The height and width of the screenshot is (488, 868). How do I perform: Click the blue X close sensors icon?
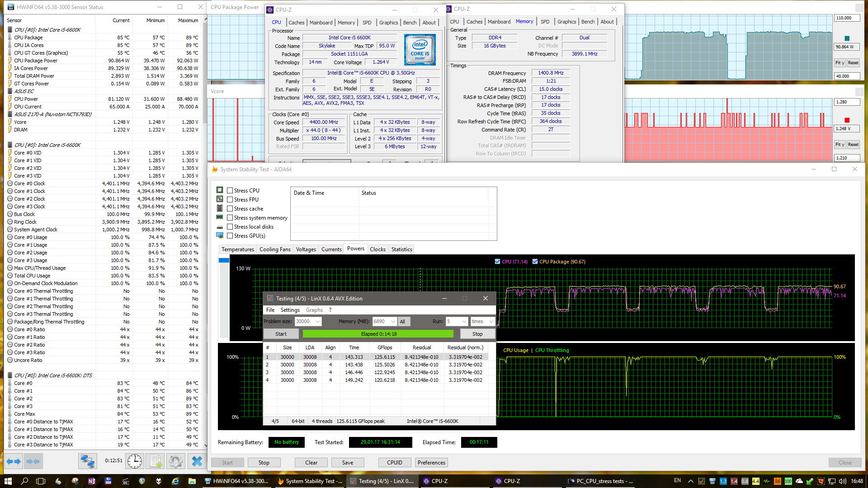[x=197, y=461]
